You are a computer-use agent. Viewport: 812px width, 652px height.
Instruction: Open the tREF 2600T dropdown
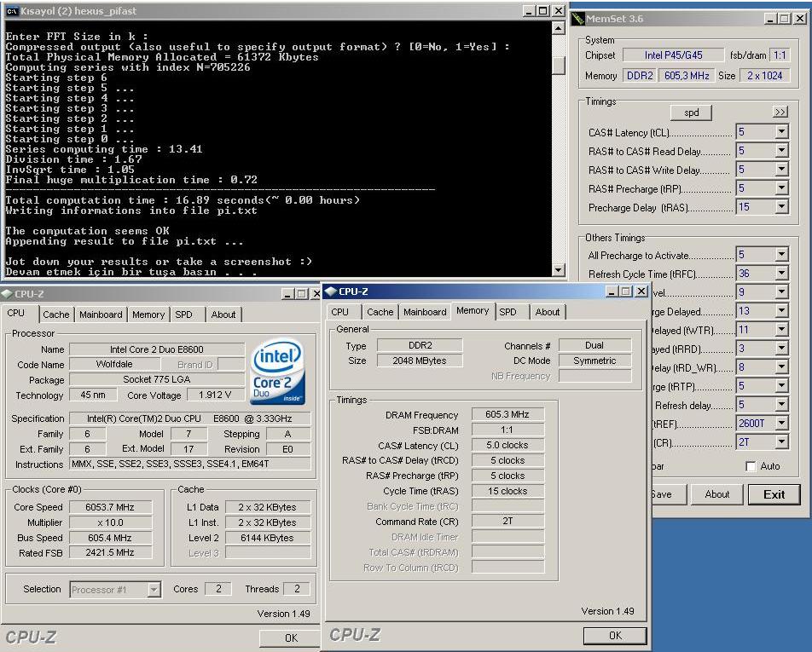781,424
